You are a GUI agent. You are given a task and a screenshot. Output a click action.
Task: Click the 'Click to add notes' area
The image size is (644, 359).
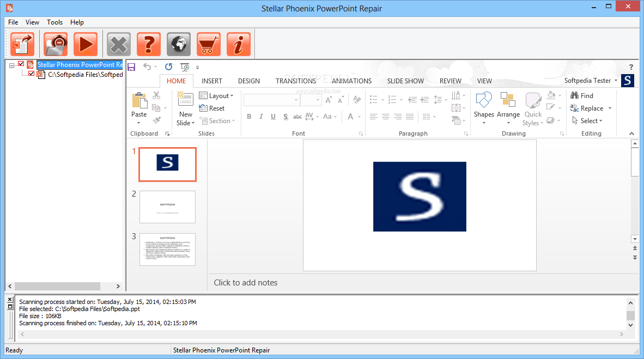point(246,283)
